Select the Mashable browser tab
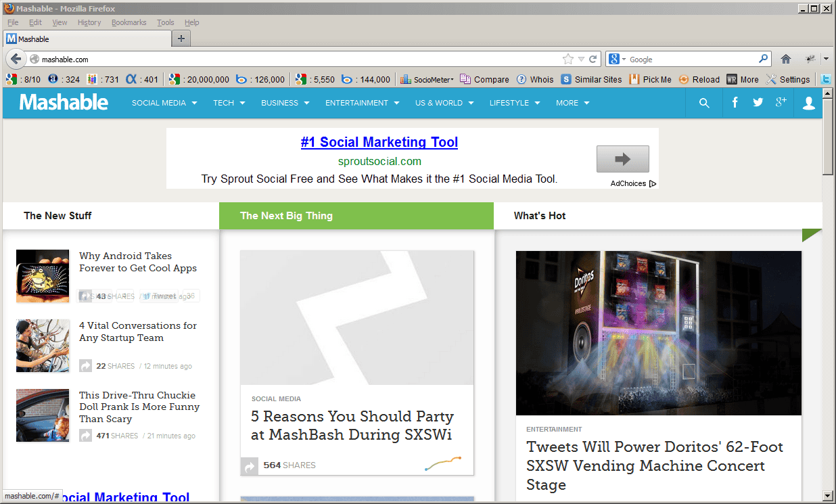The width and height of the screenshot is (836, 504). tap(87, 39)
